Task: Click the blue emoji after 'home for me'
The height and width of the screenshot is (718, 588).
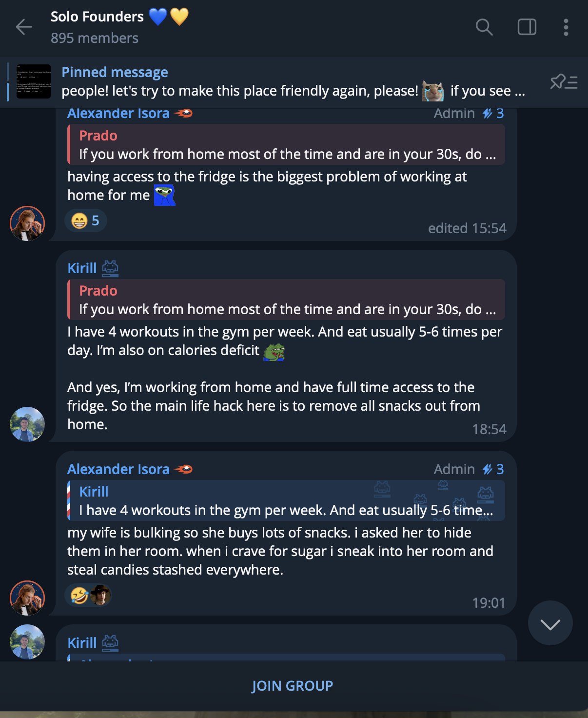Action: [x=164, y=195]
